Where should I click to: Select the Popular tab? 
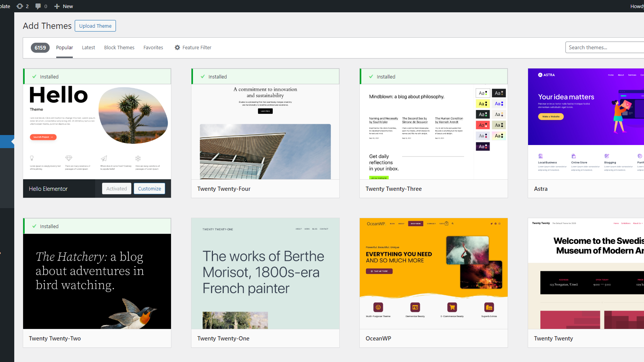[64, 47]
